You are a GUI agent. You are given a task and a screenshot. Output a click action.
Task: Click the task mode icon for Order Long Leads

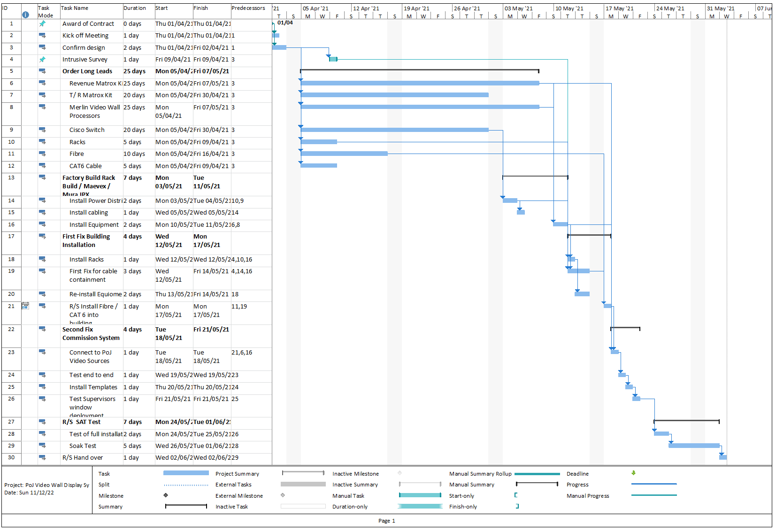[42, 71]
